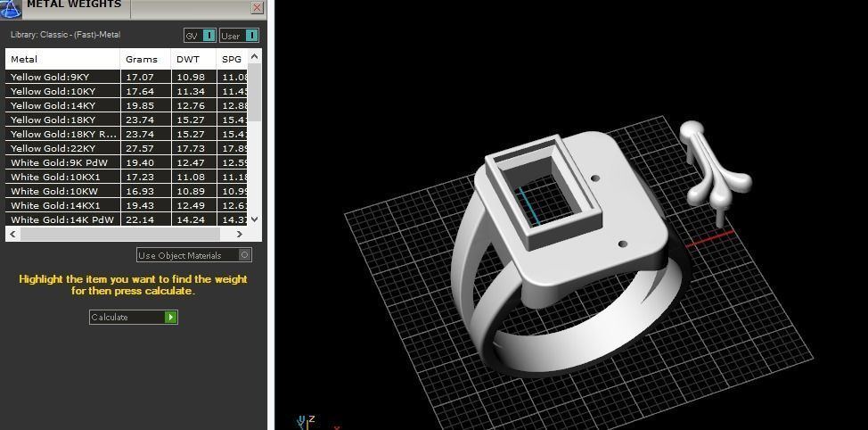Click the 10.89 DWT value
Viewport: 868px width, 430px height.
pyautogui.click(x=191, y=191)
